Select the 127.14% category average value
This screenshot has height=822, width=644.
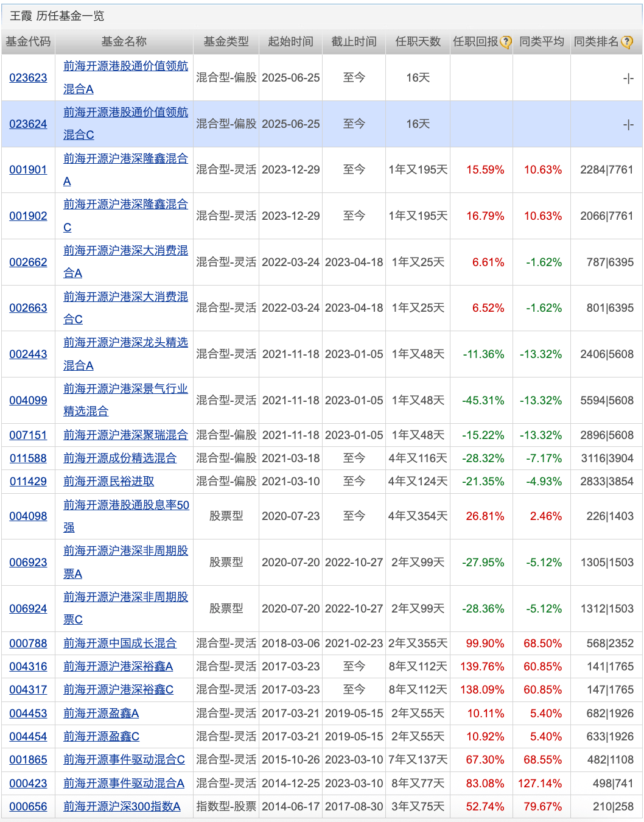pyautogui.click(x=540, y=783)
